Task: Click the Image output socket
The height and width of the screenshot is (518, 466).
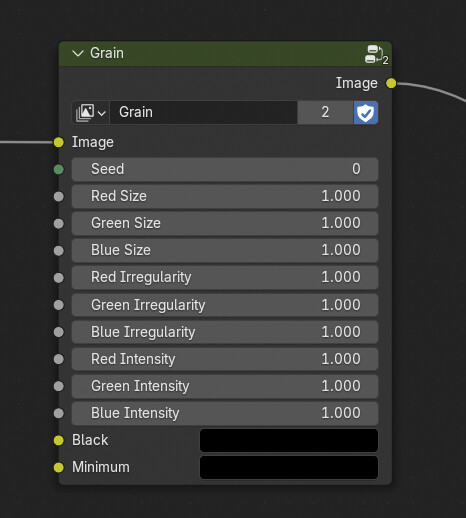Action: pos(391,83)
